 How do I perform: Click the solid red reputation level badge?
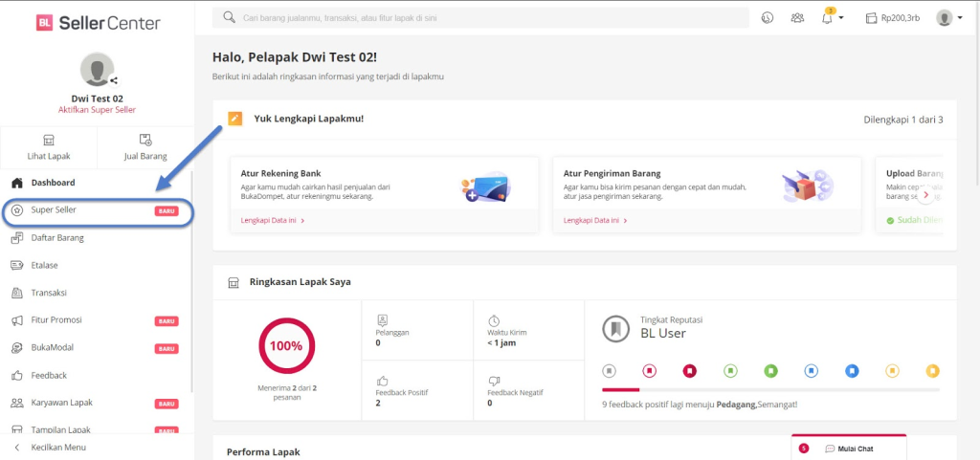coord(689,371)
